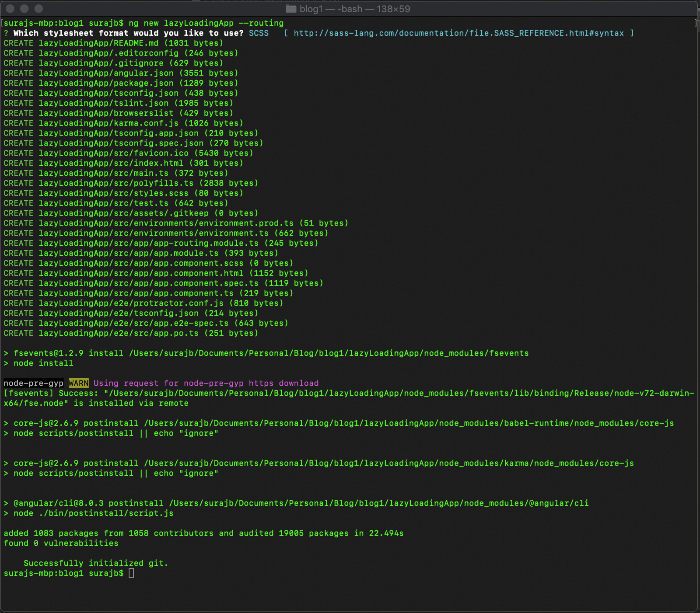Image resolution: width=700 pixels, height=613 pixels.
Task: Click the line 'lazyLoadingApp/src/test.ts (642 bytes)'
Action: tap(133, 204)
